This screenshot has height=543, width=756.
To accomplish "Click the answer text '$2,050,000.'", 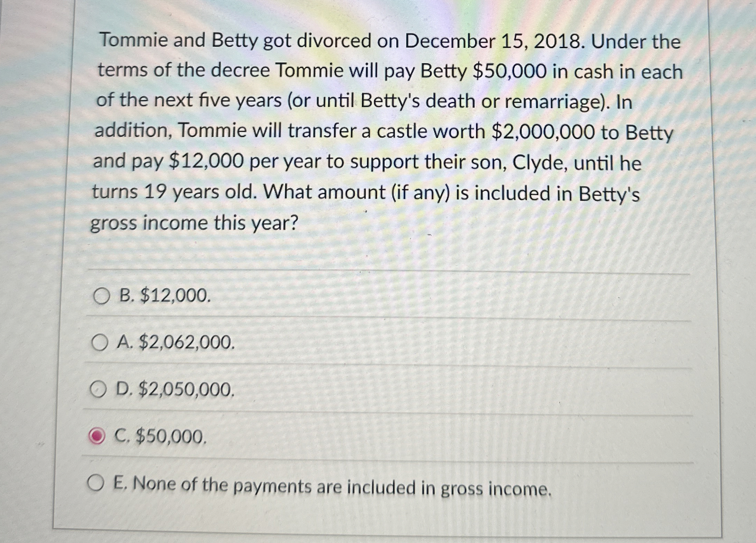I will tap(186, 389).
